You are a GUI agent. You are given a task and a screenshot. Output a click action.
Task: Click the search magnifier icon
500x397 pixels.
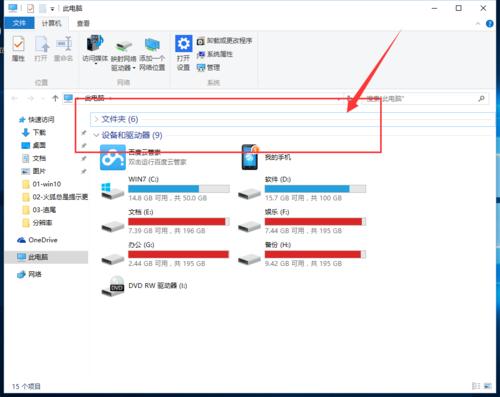481,99
